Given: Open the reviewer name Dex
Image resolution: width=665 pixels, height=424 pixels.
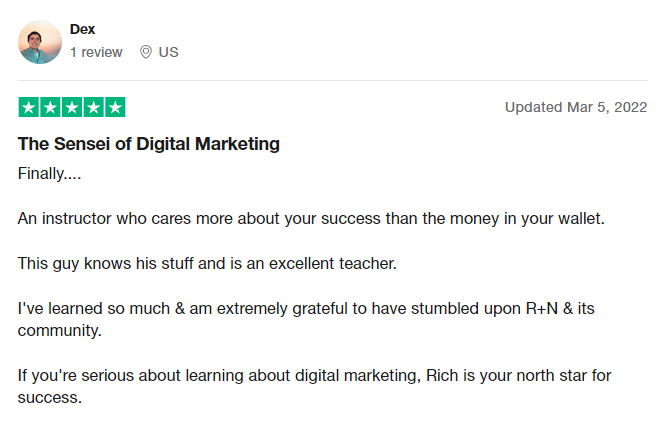Looking at the screenshot, I should [83, 29].
